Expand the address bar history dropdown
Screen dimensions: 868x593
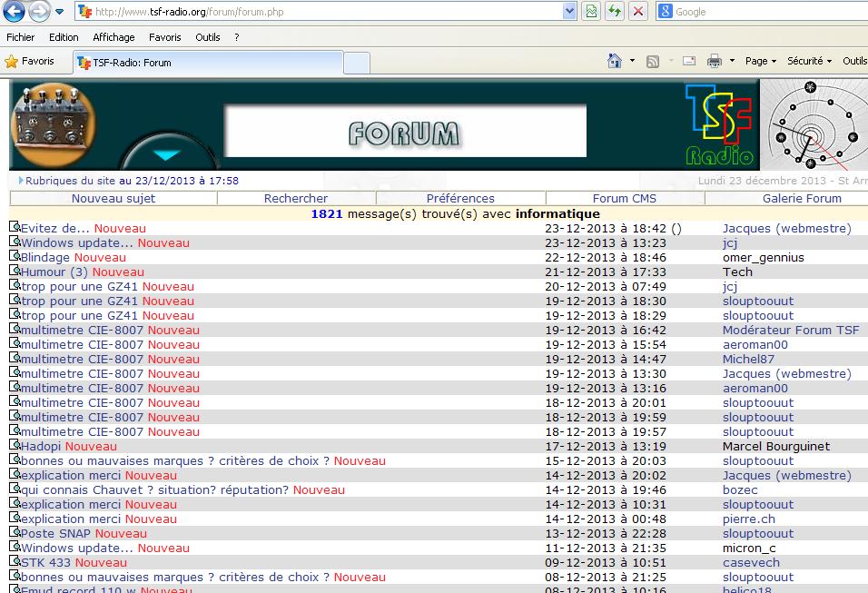(570, 12)
